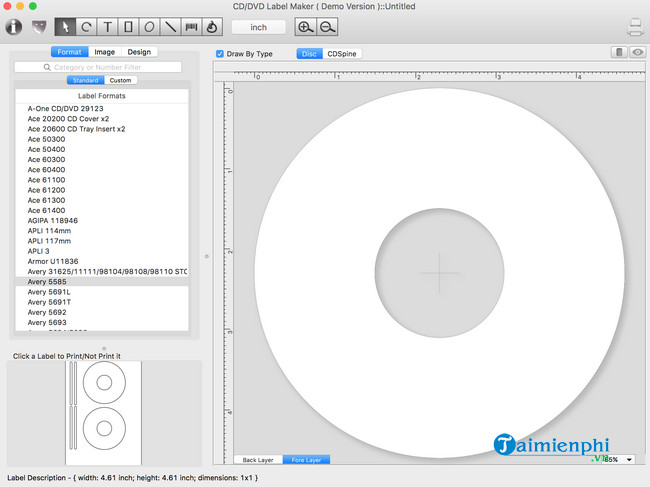Toggle the Draw By Type checkbox

(x=220, y=53)
